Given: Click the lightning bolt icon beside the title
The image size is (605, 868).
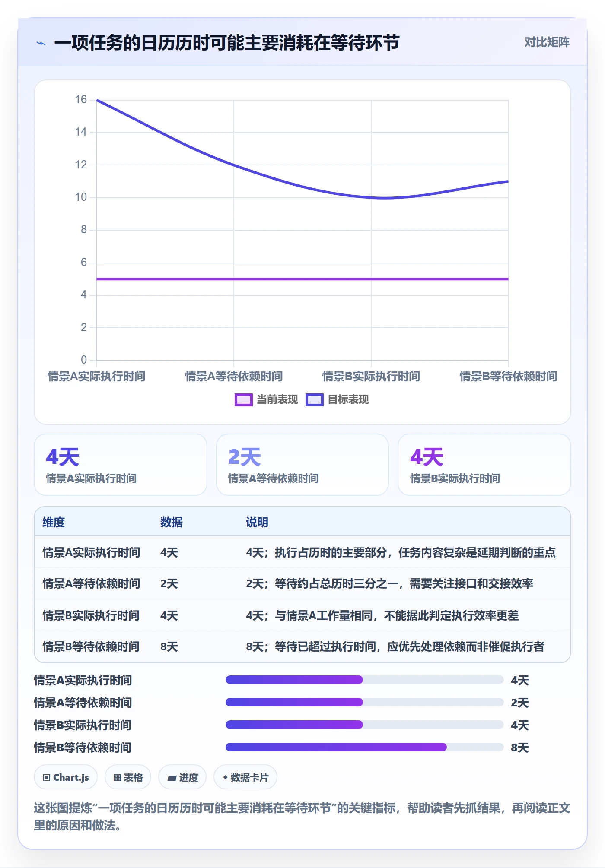Looking at the screenshot, I should point(41,43).
